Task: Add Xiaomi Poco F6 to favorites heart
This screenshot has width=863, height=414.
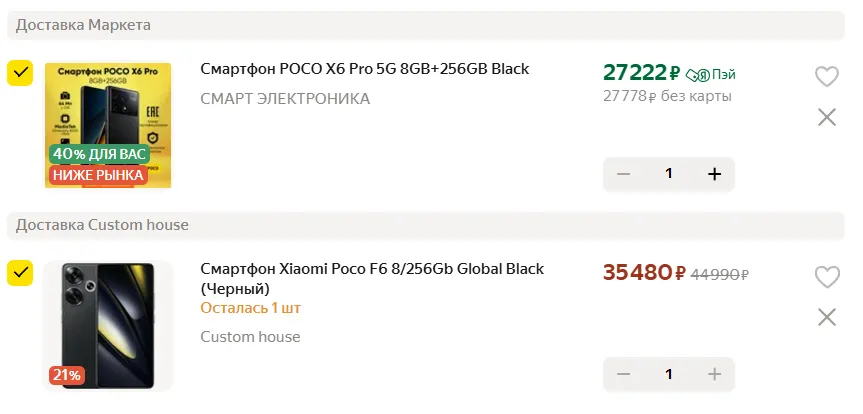Action: pyautogui.click(x=826, y=276)
